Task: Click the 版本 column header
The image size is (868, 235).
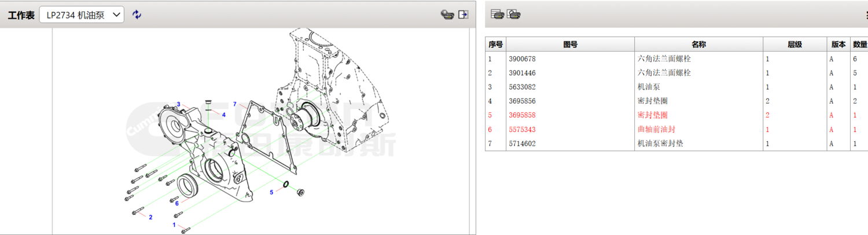Action: pos(838,45)
